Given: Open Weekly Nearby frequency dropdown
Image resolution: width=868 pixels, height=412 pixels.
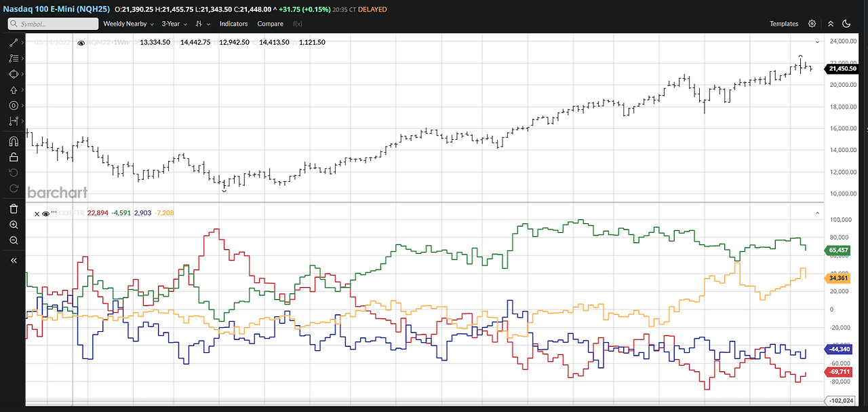Looking at the screenshot, I should coord(128,24).
